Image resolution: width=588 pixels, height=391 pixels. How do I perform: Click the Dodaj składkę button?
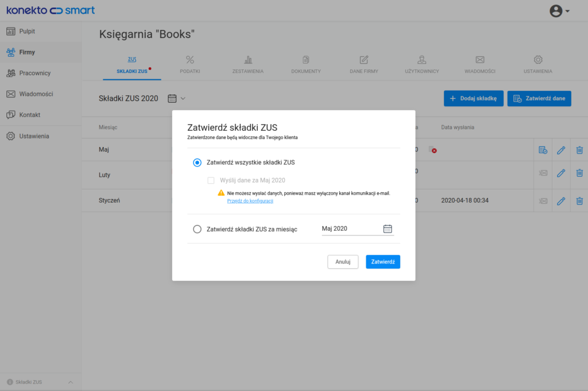474,99
